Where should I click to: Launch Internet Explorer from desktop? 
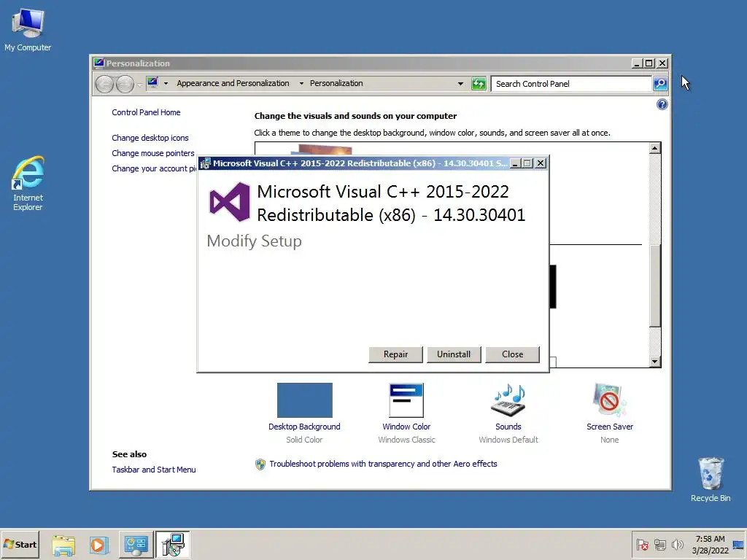click(x=28, y=183)
